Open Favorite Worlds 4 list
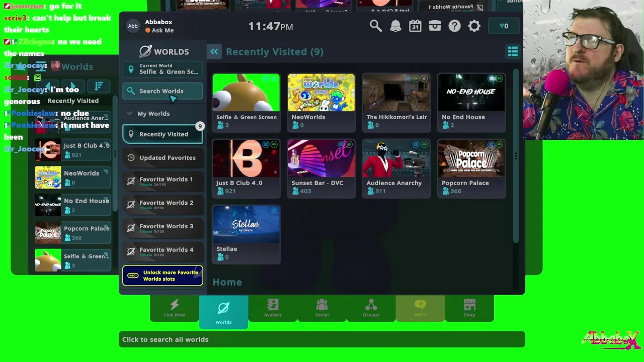Viewport: 644px width, 362px height. point(163,251)
